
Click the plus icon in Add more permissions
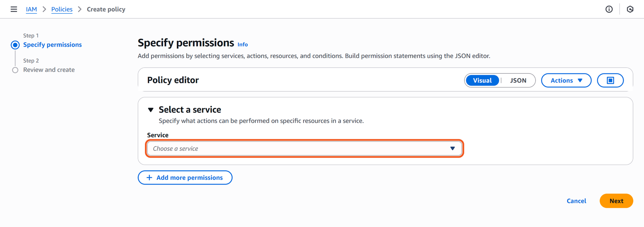pos(149,178)
